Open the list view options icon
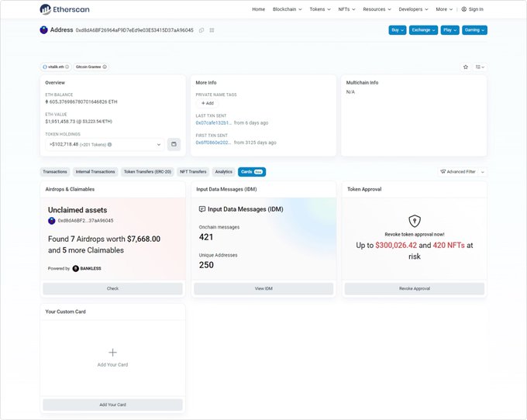This screenshot has width=527, height=420. 480,67
